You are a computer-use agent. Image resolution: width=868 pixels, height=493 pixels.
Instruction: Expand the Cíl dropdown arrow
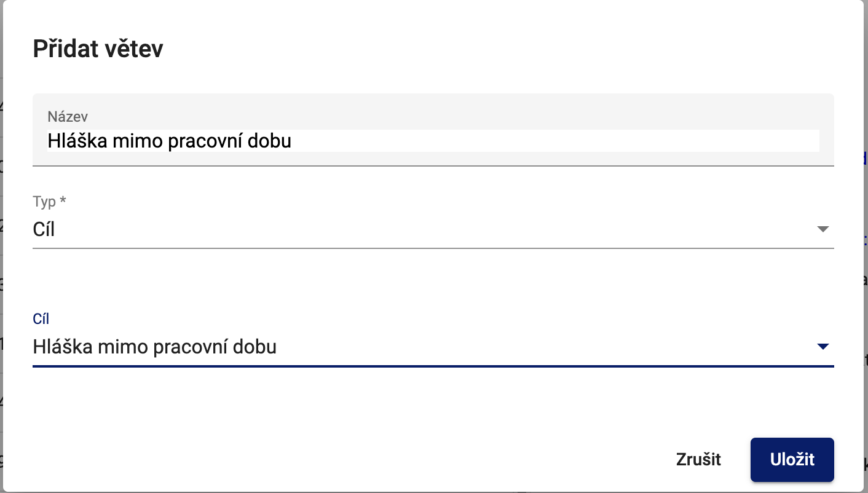823,347
